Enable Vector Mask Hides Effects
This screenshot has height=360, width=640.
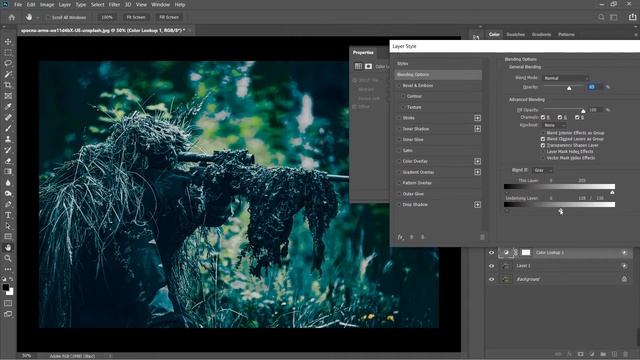pyautogui.click(x=543, y=158)
